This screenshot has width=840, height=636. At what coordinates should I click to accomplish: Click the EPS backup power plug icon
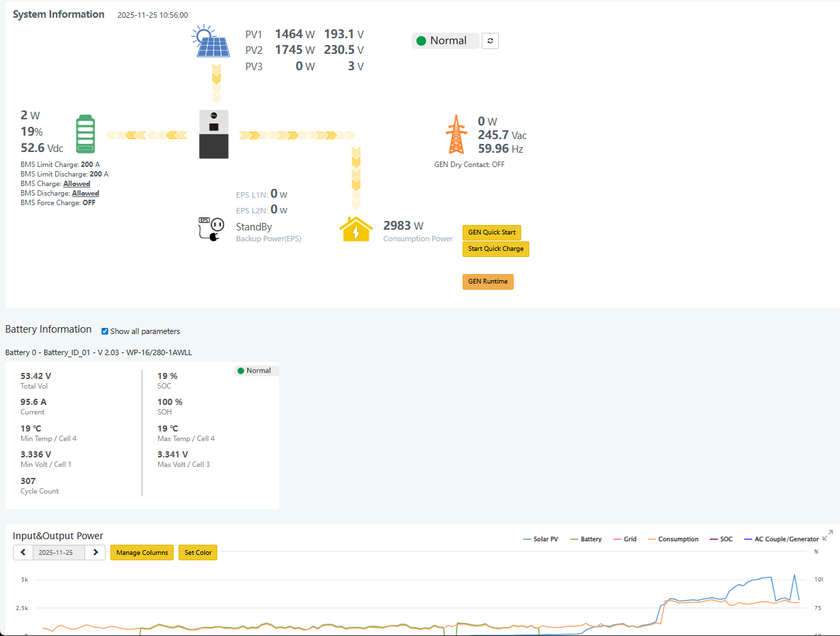click(211, 229)
